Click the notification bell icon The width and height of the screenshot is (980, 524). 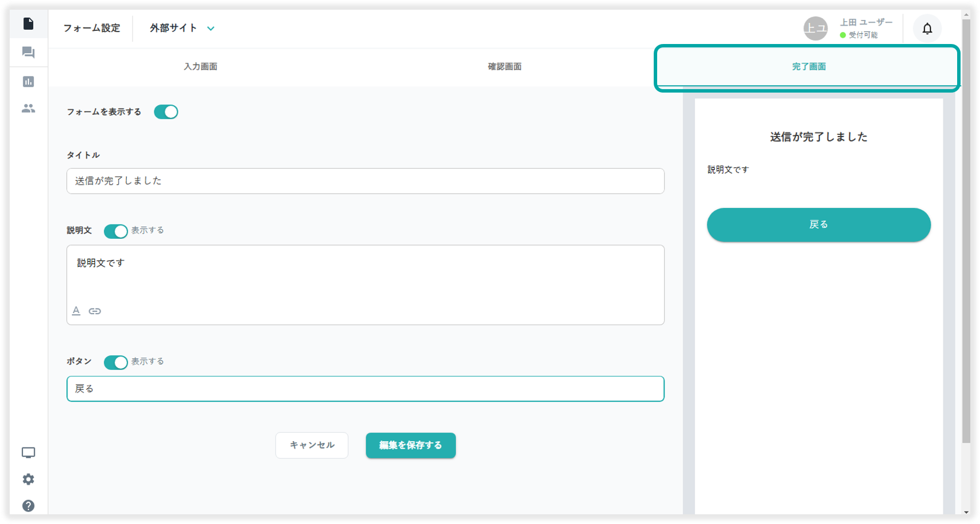(927, 29)
